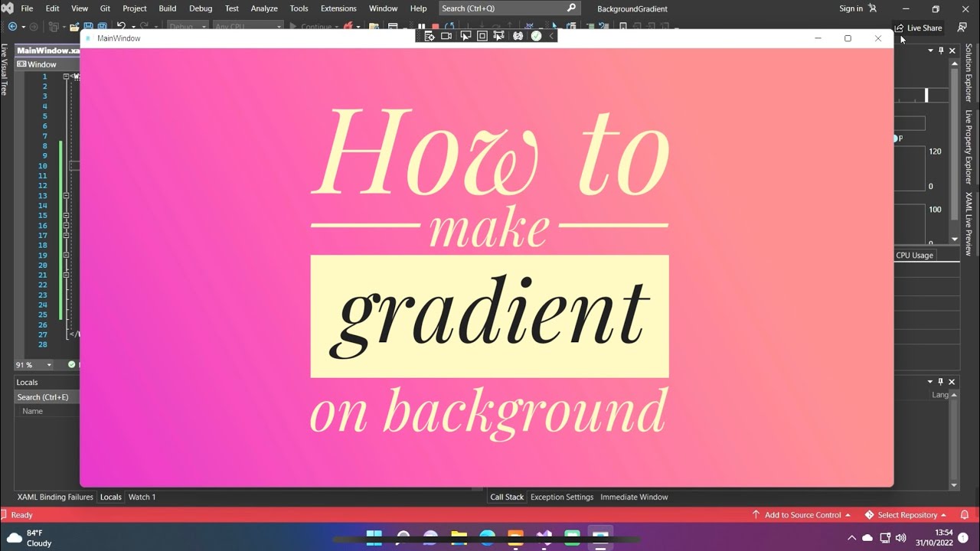The image size is (980, 551).
Task: Select the Call Stack tab
Action: point(507,497)
